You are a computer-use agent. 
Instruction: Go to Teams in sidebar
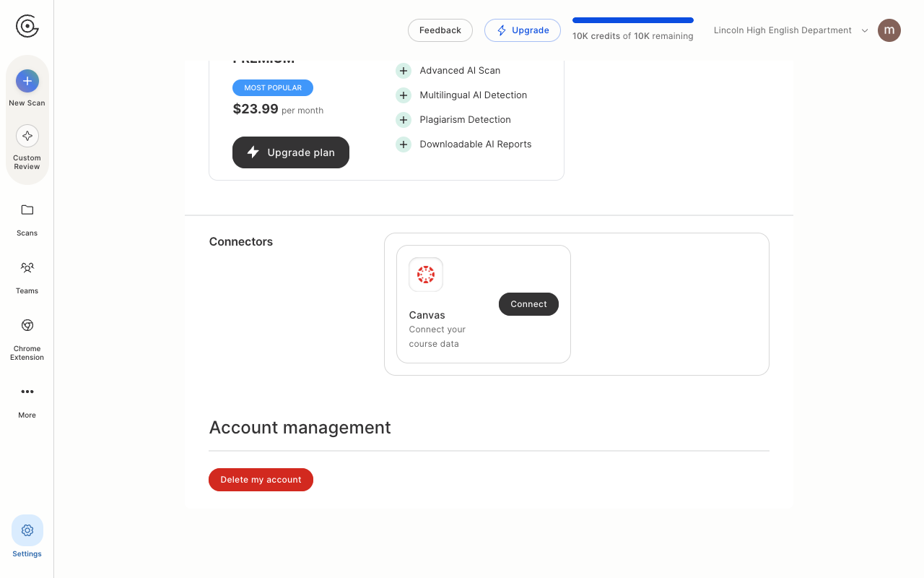pyautogui.click(x=27, y=277)
